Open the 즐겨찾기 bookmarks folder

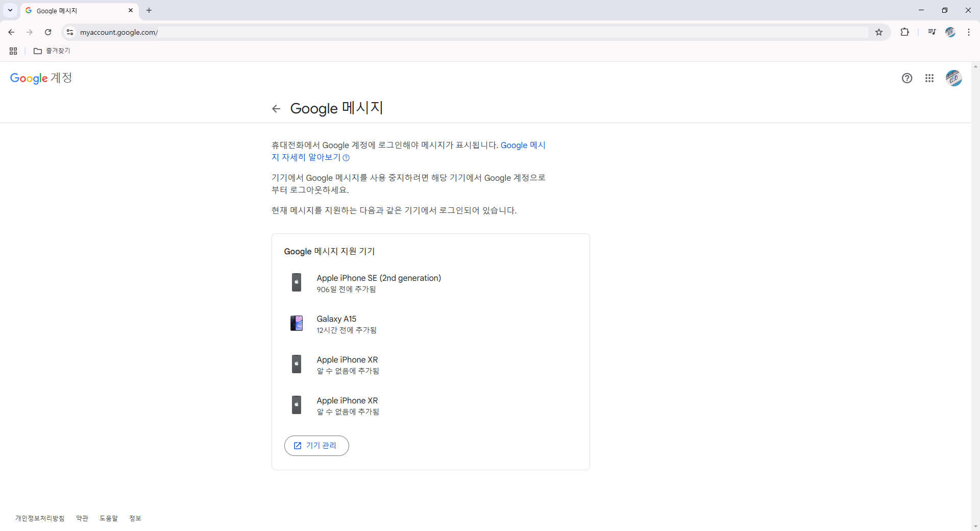pyautogui.click(x=52, y=51)
